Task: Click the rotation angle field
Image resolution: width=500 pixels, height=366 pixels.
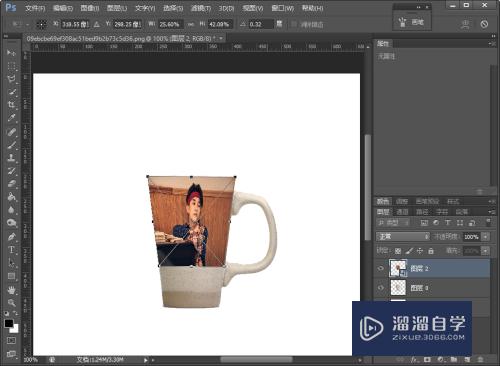Action: [x=261, y=24]
